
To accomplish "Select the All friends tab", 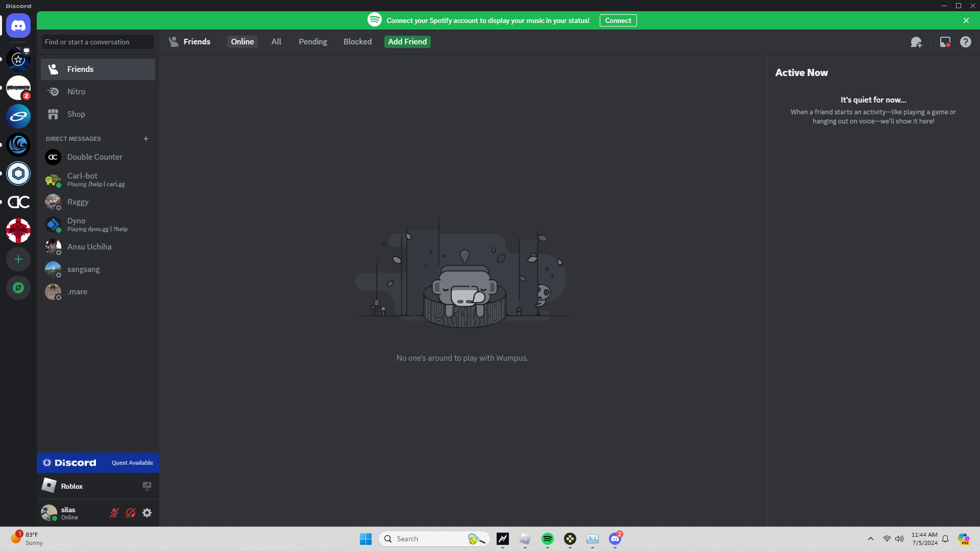I will 276,42.
